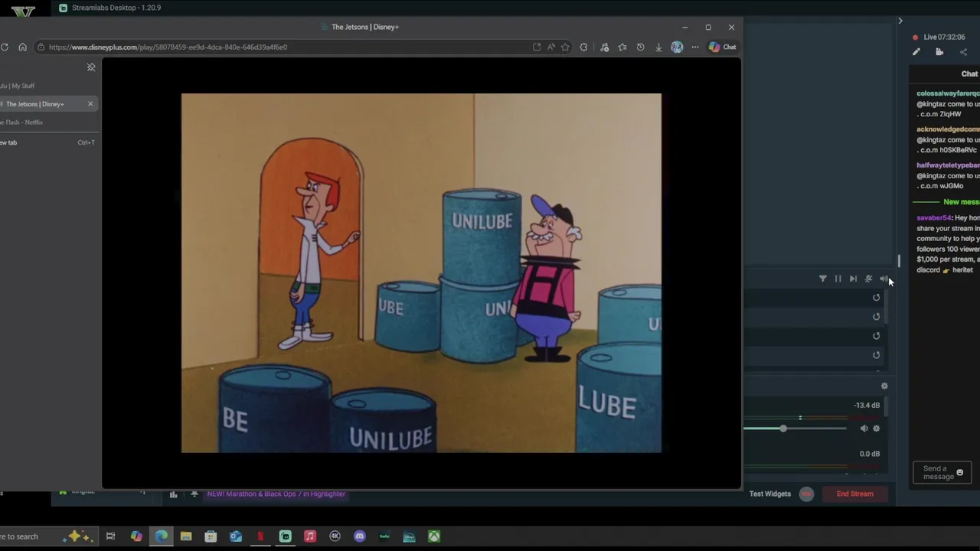Refresh the Disney+ page
Image resolution: width=980 pixels, height=551 pixels.
(5, 47)
